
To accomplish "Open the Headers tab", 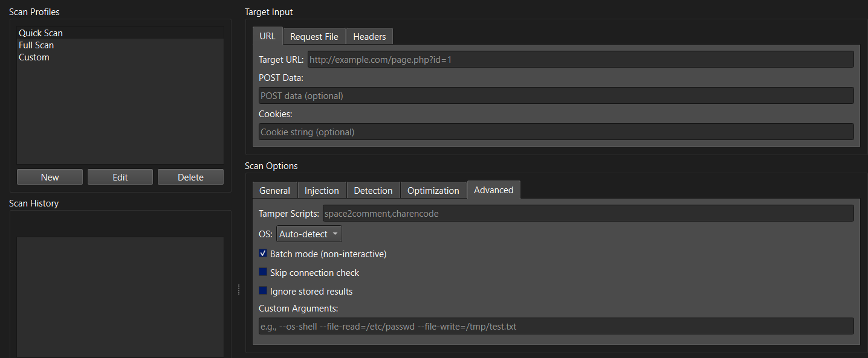I will coord(369,36).
